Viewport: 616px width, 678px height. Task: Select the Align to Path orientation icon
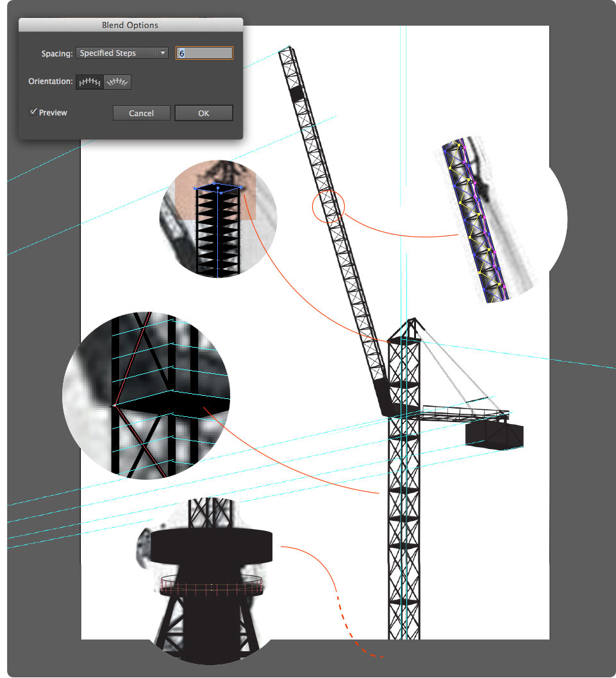[117, 81]
